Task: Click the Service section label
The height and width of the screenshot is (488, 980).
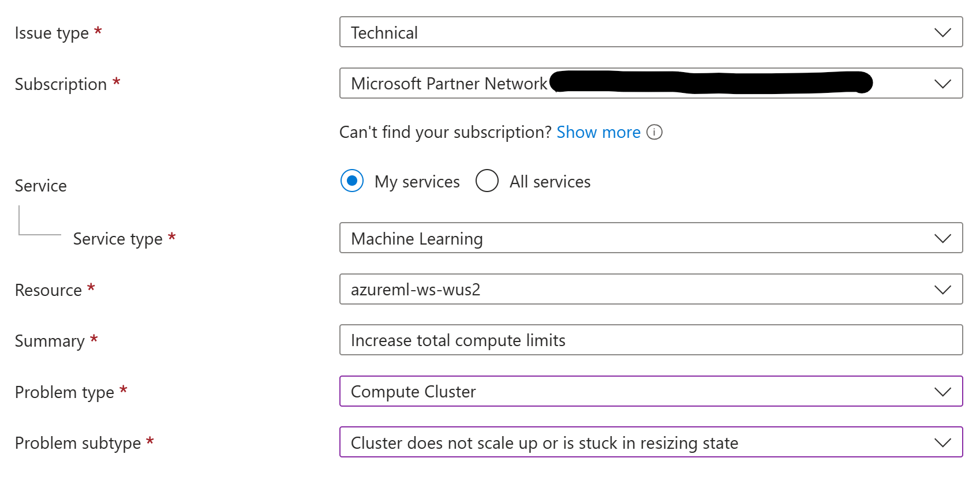Action: 41,186
